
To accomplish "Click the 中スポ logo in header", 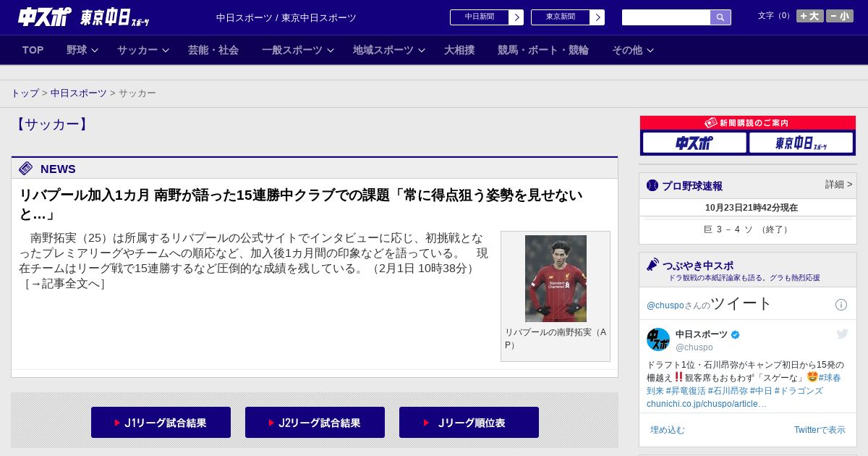I will (x=45, y=17).
